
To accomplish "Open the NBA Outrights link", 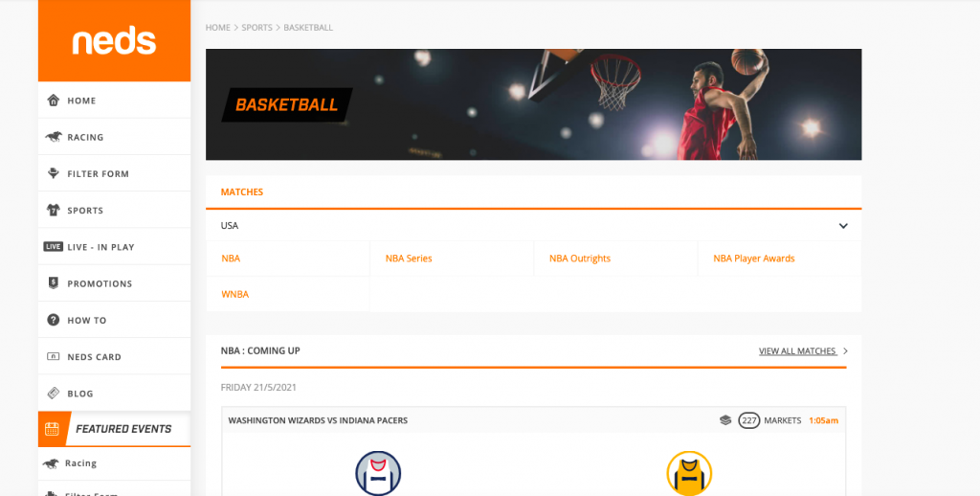I will click(580, 259).
